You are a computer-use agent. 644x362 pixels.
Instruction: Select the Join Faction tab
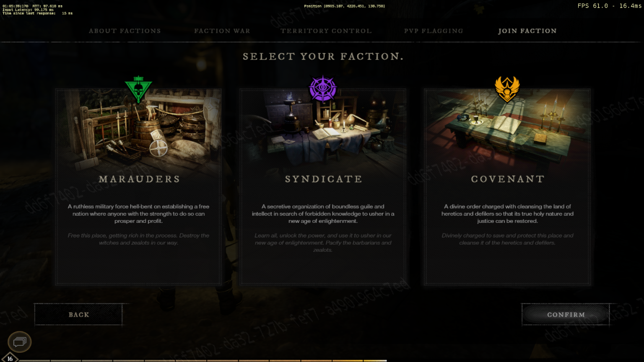[527, 31]
